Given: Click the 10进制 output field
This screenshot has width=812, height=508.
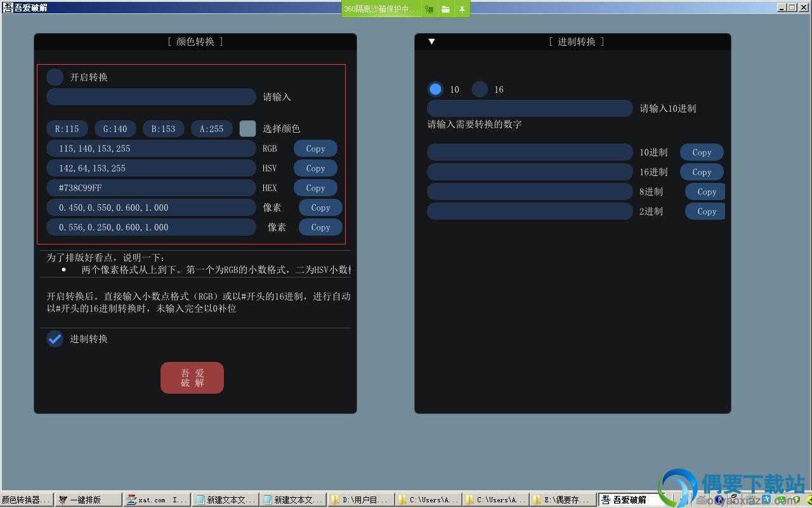Looking at the screenshot, I should [530, 152].
